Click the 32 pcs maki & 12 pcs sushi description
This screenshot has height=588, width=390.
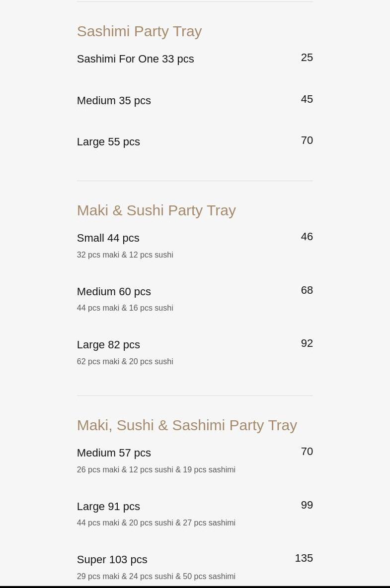[x=125, y=255]
